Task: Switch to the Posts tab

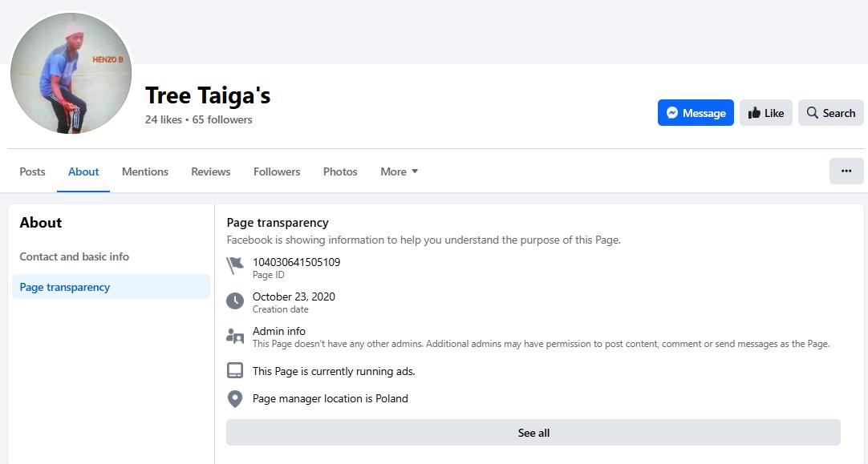Action: pyautogui.click(x=32, y=171)
